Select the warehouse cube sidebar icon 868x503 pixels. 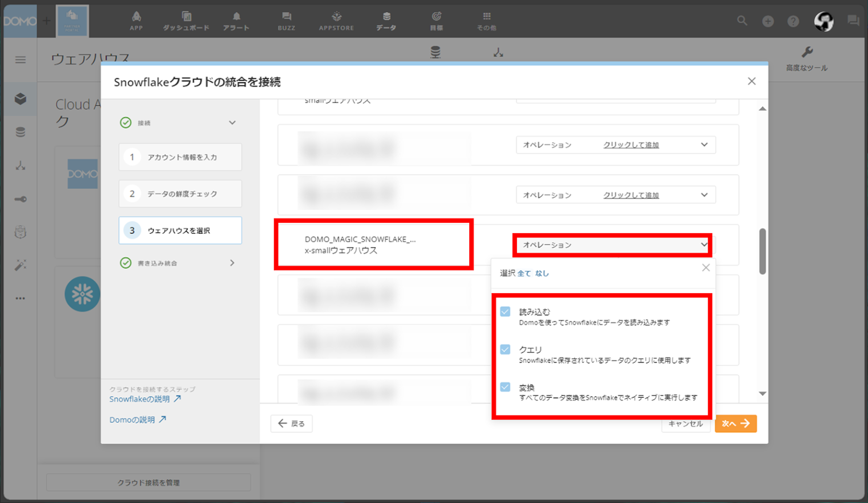click(20, 99)
